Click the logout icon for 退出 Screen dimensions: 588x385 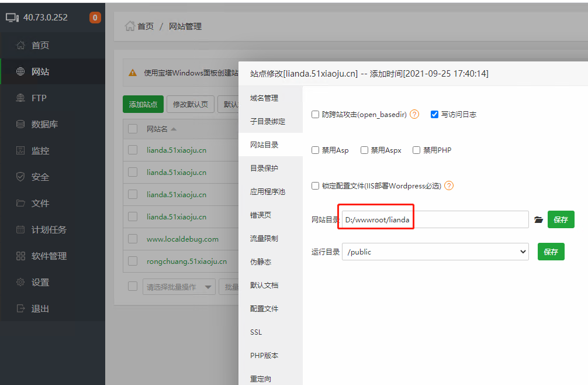(x=20, y=308)
